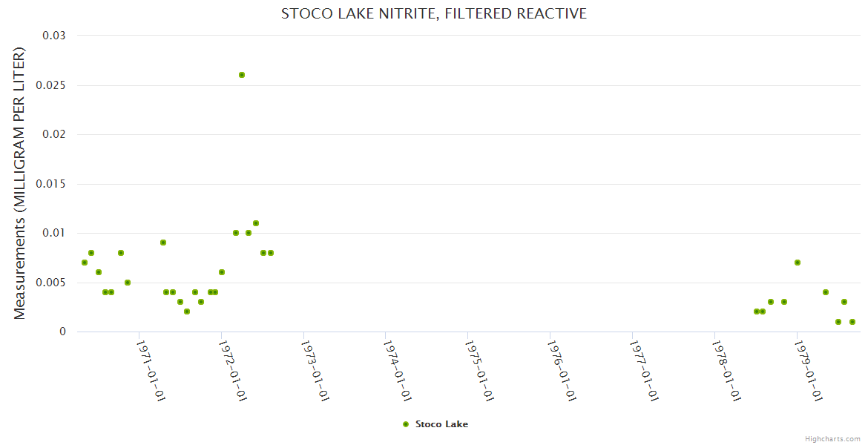
Task: Select the leftmost data point on chart
Action: [85, 263]
